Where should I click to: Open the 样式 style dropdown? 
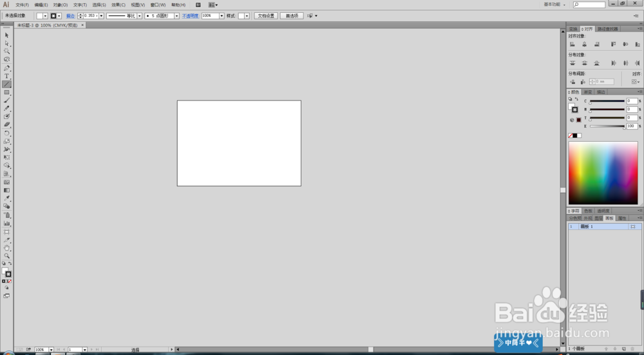[x=247, y=16]
